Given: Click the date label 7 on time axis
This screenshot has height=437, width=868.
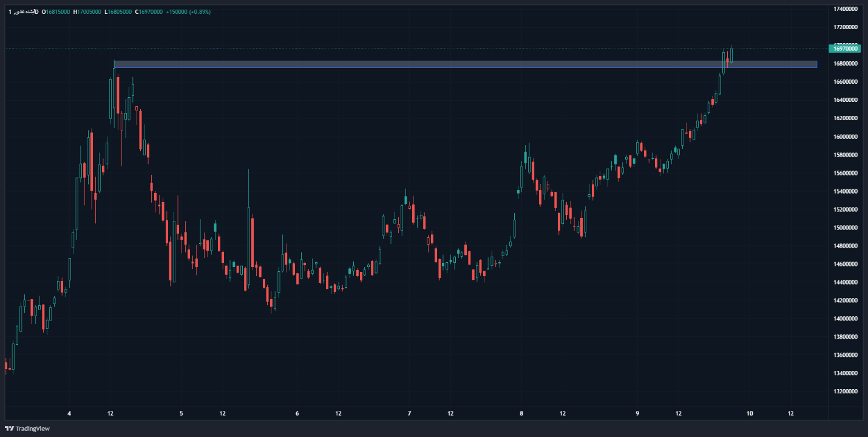Looking at the screenshot, I should 409,413.
